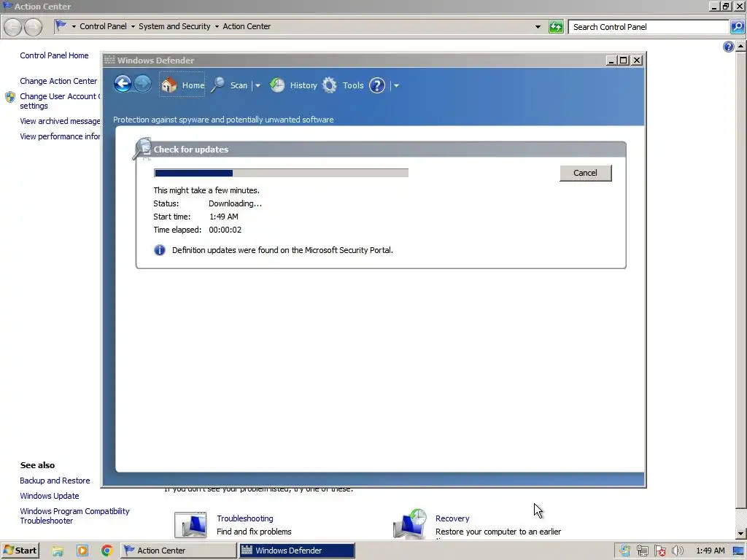Open the Home page house icon
747x560 pixels.
pos(169,85)
